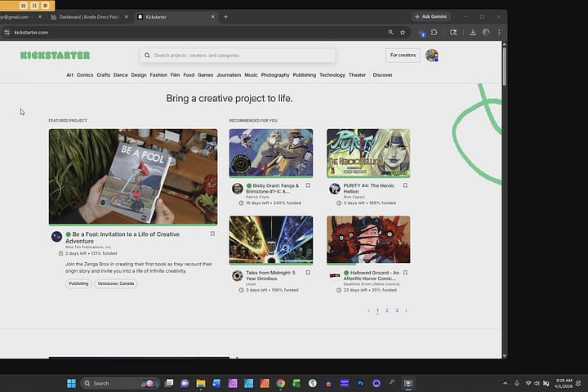Go to recommendations page 2
This screenshot has height=392, width=588.
(x=387, y=310)
